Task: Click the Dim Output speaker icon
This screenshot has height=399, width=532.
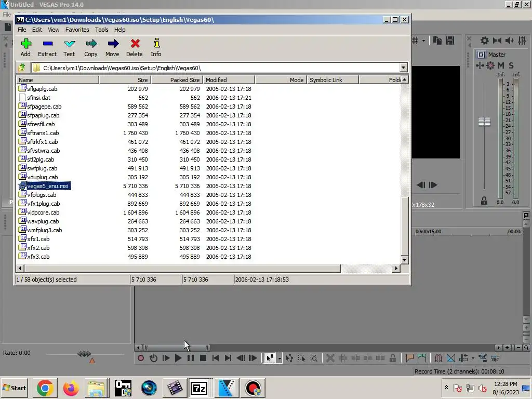Action: [x=510, y=41]
